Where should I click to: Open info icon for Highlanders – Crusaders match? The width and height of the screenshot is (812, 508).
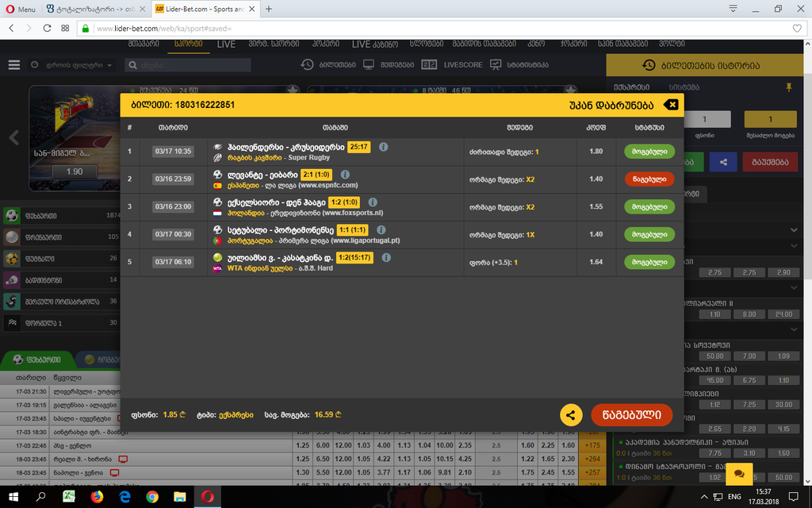(x=383, y=147)
